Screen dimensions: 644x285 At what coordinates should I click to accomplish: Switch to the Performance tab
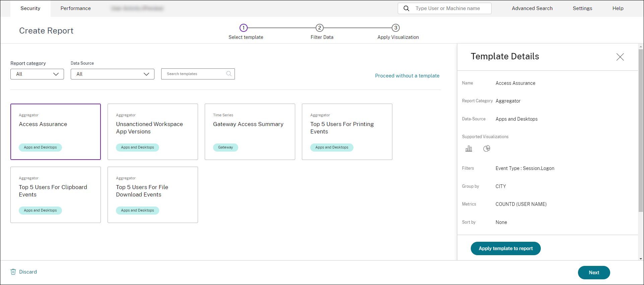coord(75,8)
